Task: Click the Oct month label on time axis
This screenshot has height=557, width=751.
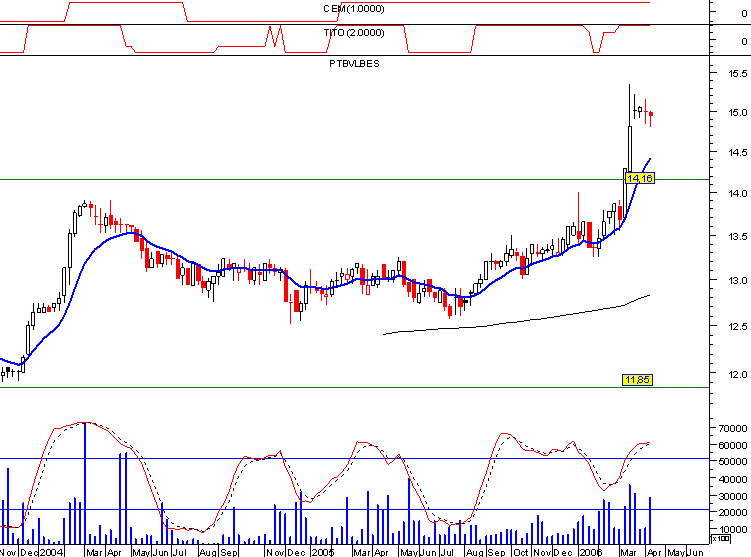Action: [x=521, y=552]
